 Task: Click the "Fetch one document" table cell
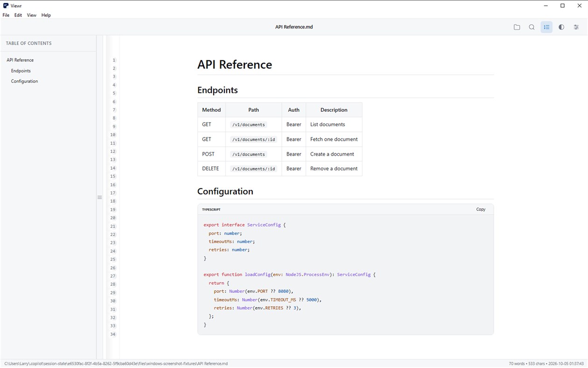tap(334, 139)
